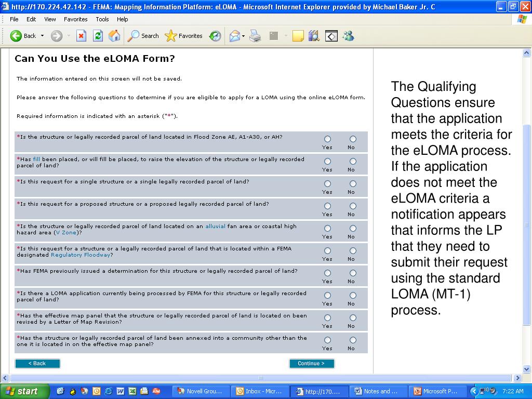
Task: Open the Tools menu
Action: 102,19
